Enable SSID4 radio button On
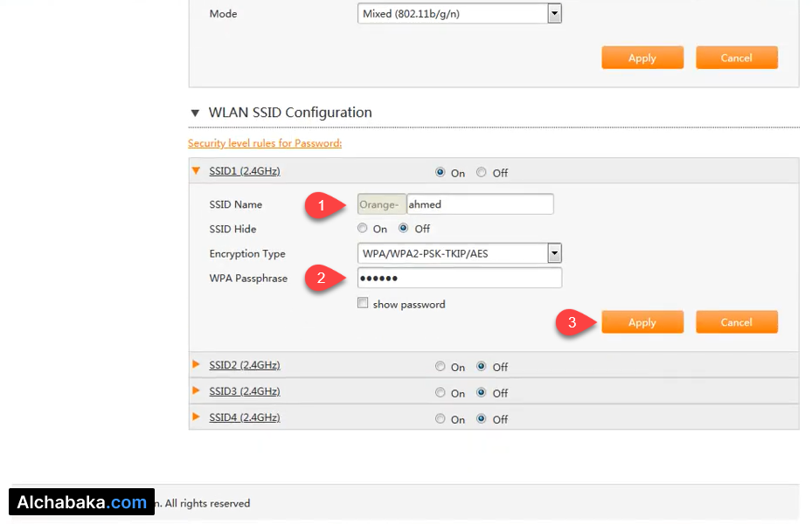This screenshot has height=524, width=812. click(x=441, y=418)
